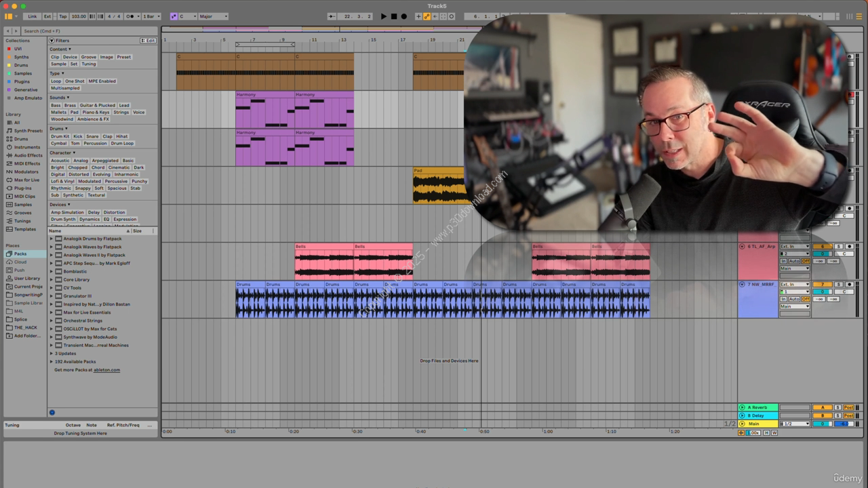Toggle the Ext sync button
Viewport: 868px width, 488px height.
(47, 16)
